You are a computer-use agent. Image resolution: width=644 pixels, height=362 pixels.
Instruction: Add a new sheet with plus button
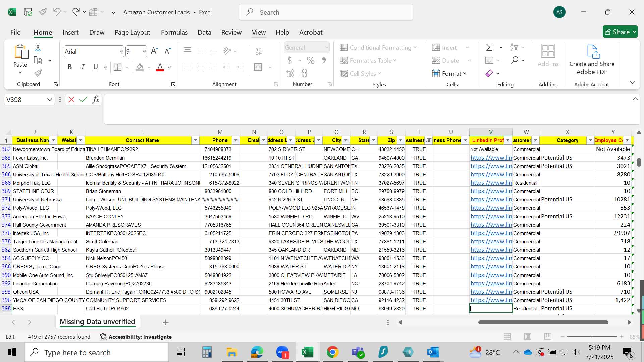click(x=166, y=322)
